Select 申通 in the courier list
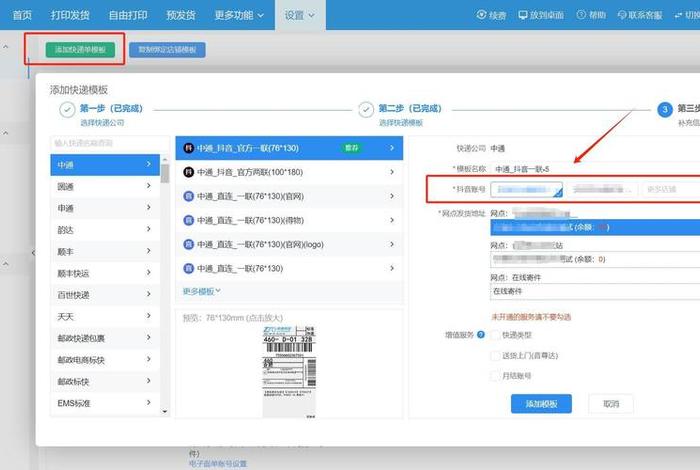Image resolution: width=700 pixels, height=470 pixels. click(x=105, y=208)
